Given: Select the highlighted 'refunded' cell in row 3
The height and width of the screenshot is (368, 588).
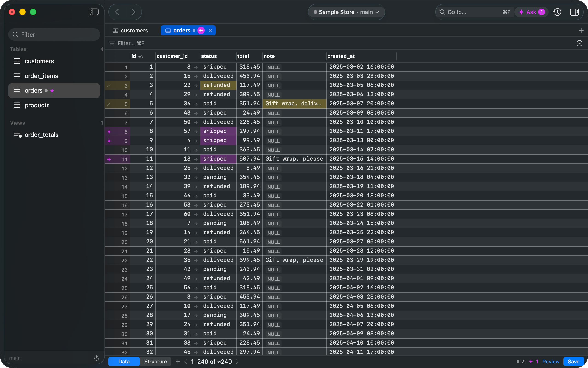Looking at the screenshot, I should pos(218,85).
